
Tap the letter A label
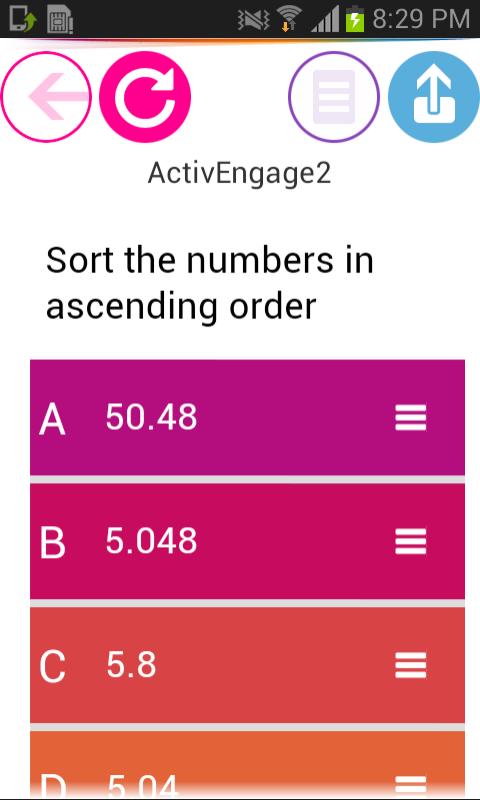coord(53,419)
